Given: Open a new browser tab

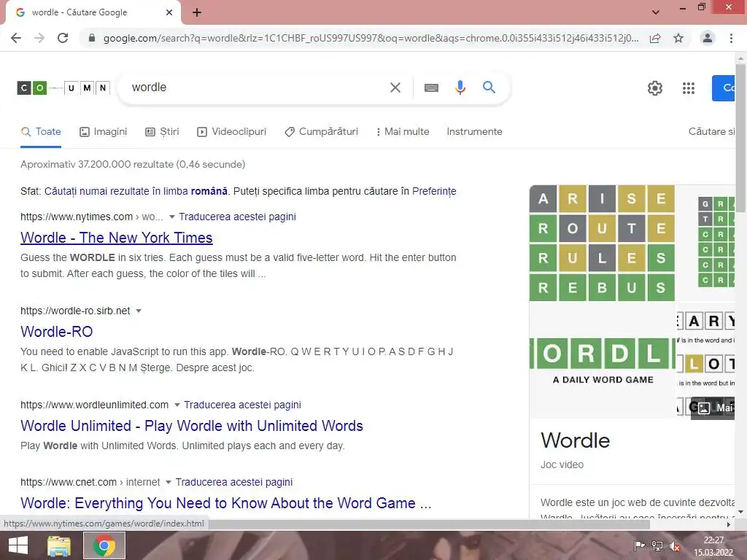Looking at the screenshot, I should click(x=197, y=12).
